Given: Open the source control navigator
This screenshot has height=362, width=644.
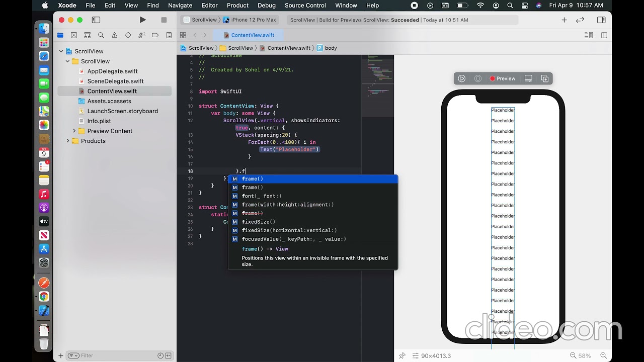Looking at the screenshot, I should click(74, 35).
